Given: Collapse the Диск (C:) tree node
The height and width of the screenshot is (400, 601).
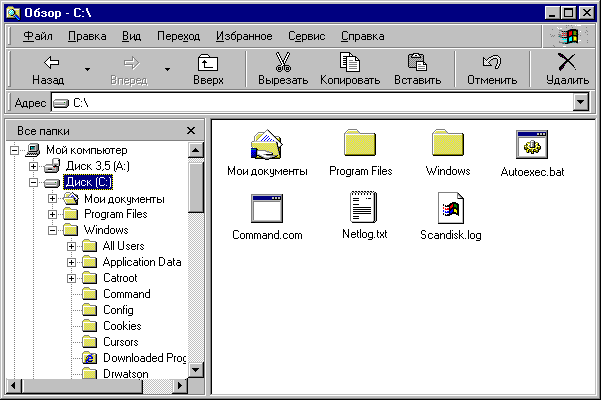Looking at the screenshot, I should pos(33,182).
